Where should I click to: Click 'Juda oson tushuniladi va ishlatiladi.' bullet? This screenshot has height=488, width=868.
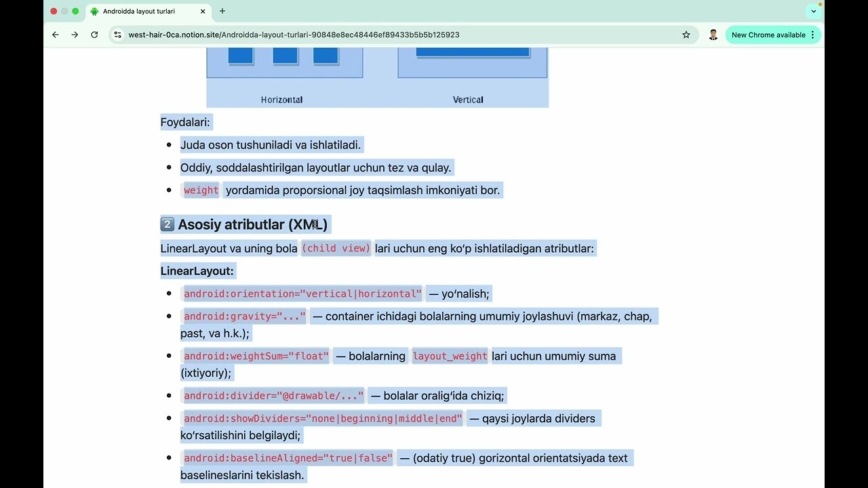point(271,144)
